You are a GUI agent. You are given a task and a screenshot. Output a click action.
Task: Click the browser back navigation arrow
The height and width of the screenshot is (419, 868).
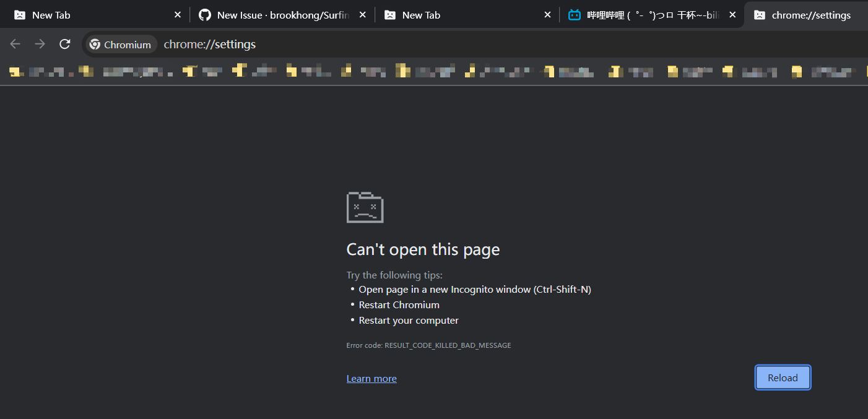tap(15, 44)
